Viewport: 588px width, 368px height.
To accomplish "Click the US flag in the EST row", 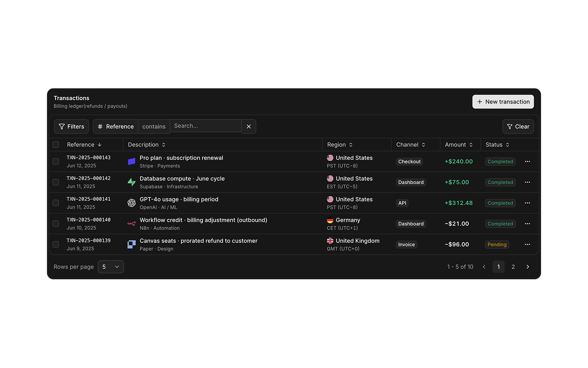I will pos(330,179).
